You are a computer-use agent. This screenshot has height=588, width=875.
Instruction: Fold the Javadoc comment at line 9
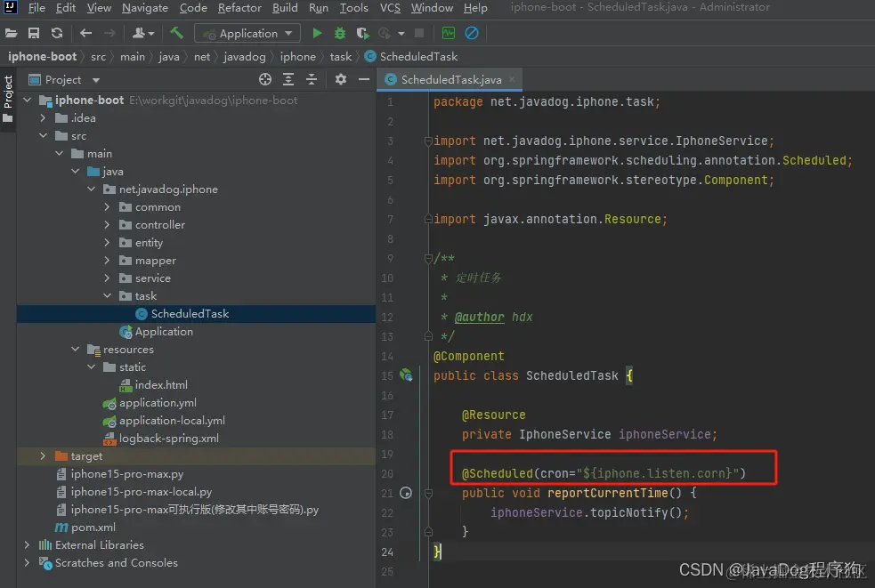(428, 258)
